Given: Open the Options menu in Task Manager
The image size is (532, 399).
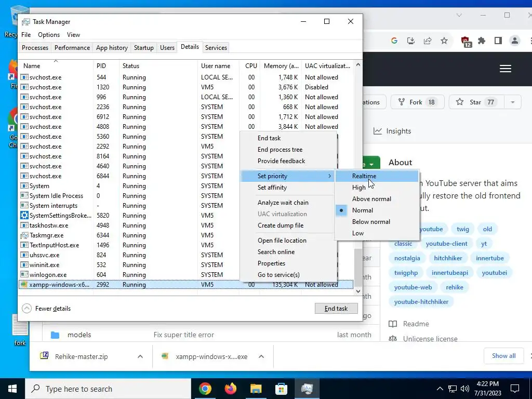Looking at the screenshot, I should tap(49, 35).
